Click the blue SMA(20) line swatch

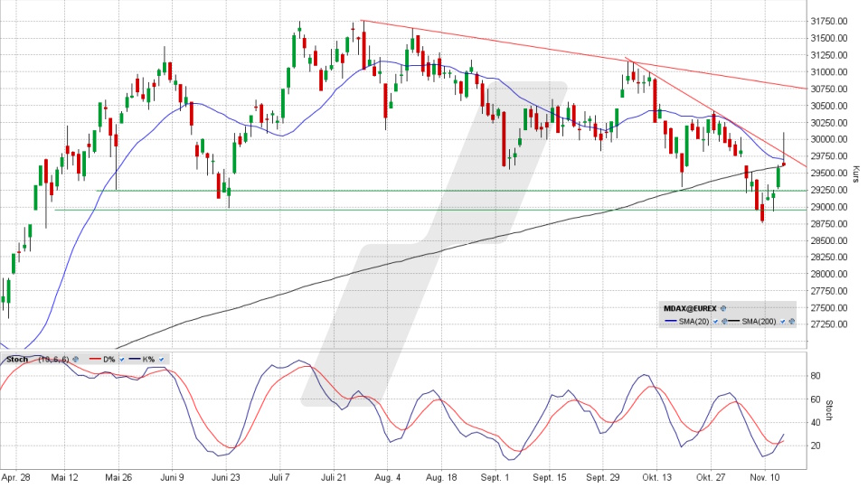point(672,321)
